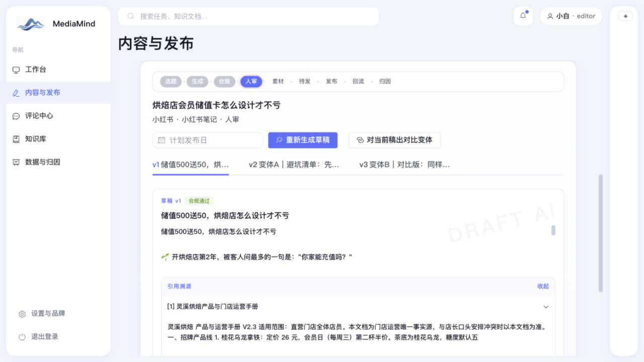Focus the search tasks and knowledge field
This screenshot has height=362, width=644.
249,16
